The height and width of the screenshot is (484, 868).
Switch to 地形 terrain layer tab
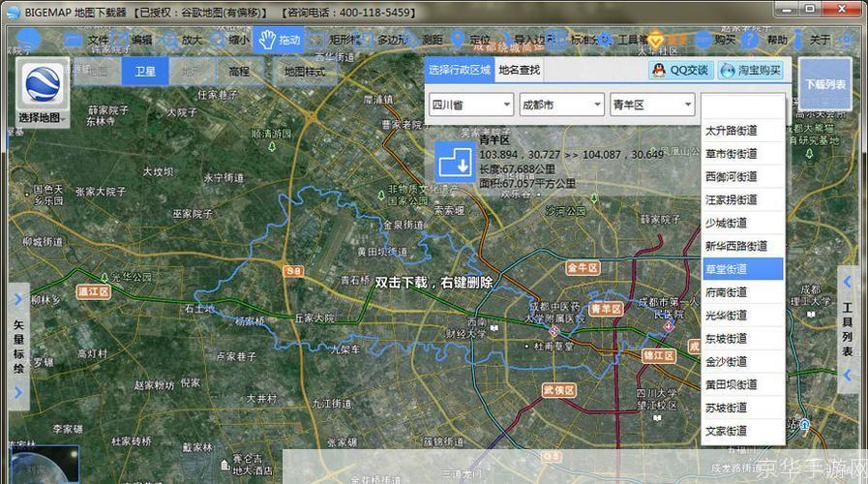coord(193,72)
